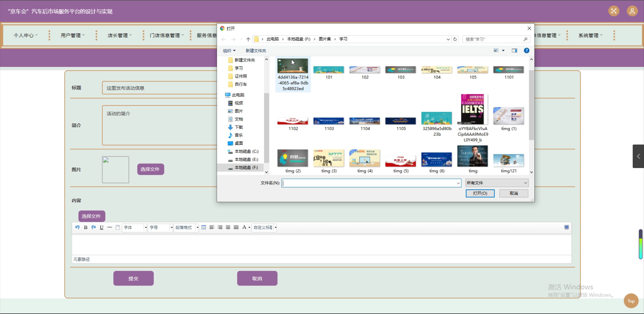The height and width of the screenshot is (314, 644).
Task: Click the fullscreen icon in the editor
Action: [567, 227]
